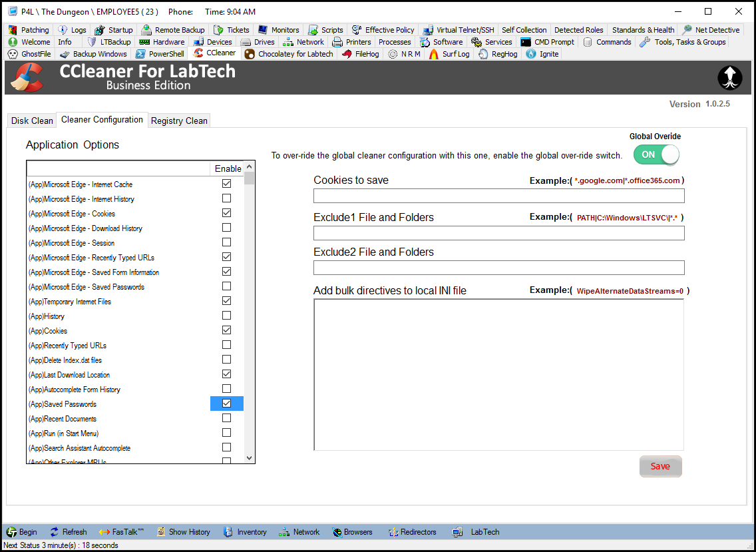Switch to the Disk Clean tab

pos(32,121)
